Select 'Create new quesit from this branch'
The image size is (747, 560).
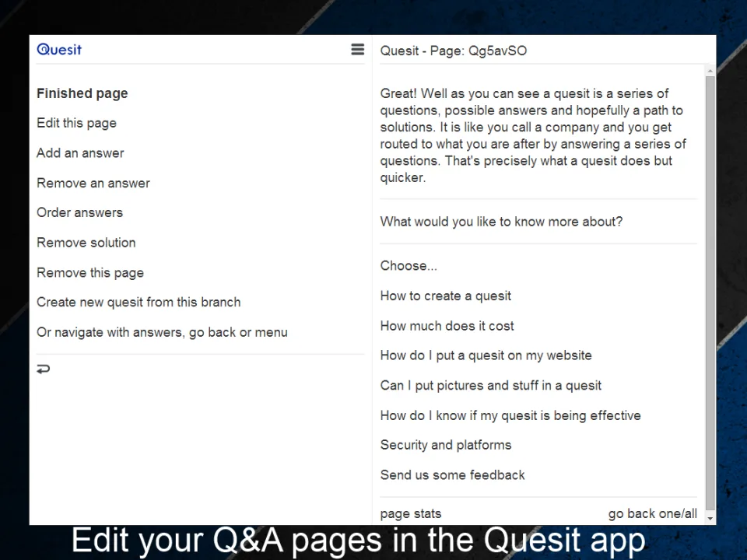click(x=139, y=302)
